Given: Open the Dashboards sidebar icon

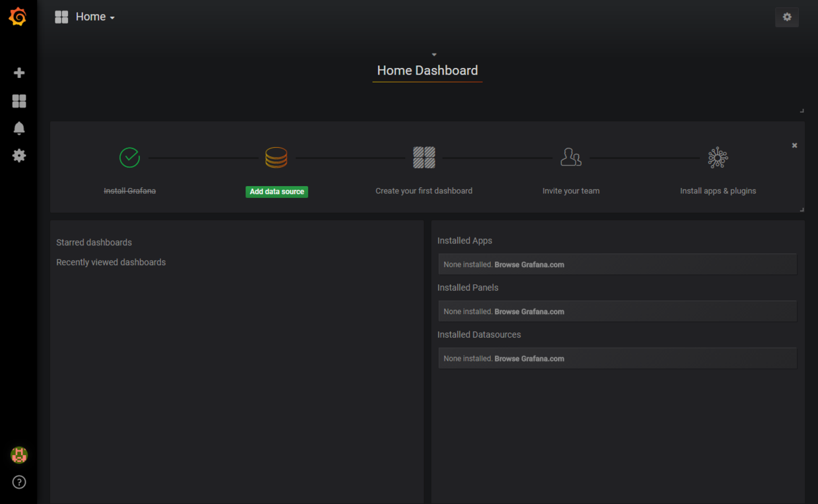Looking at the screenshot, I should coord(19,101).
